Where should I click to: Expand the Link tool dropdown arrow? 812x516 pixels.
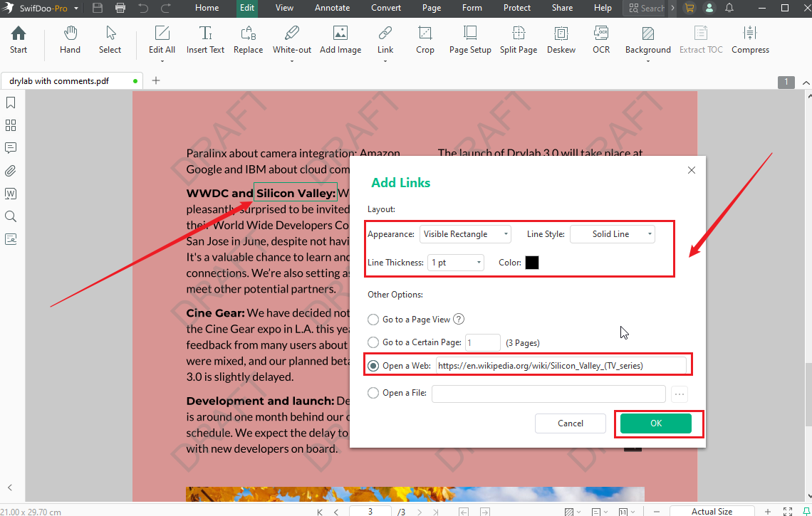(x=385, y=61)
